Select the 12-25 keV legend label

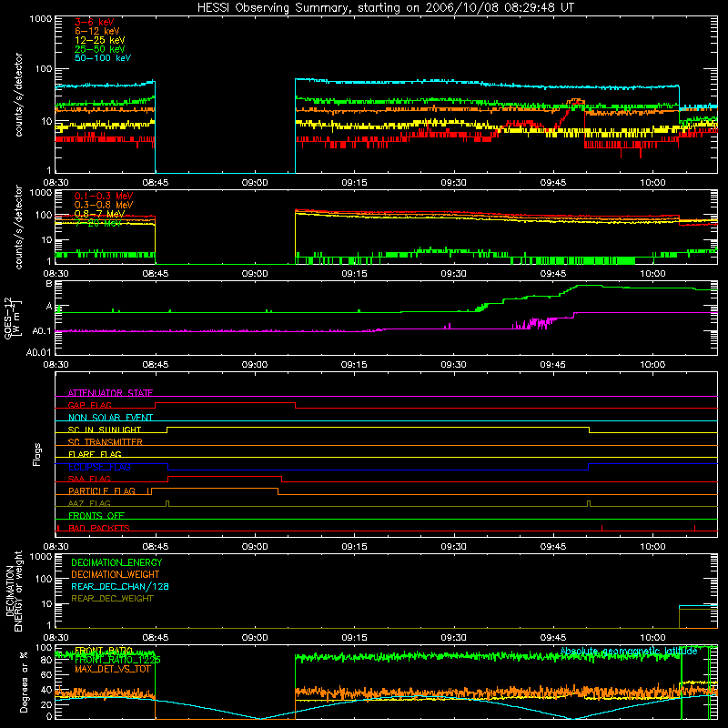point(100,40)
